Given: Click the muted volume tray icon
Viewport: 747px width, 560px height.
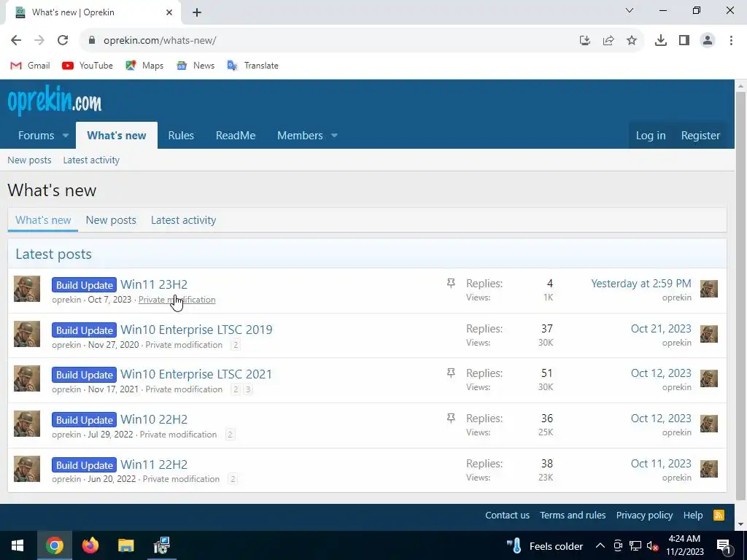Looking at the screenshot, I should click(x=653, y=545).
